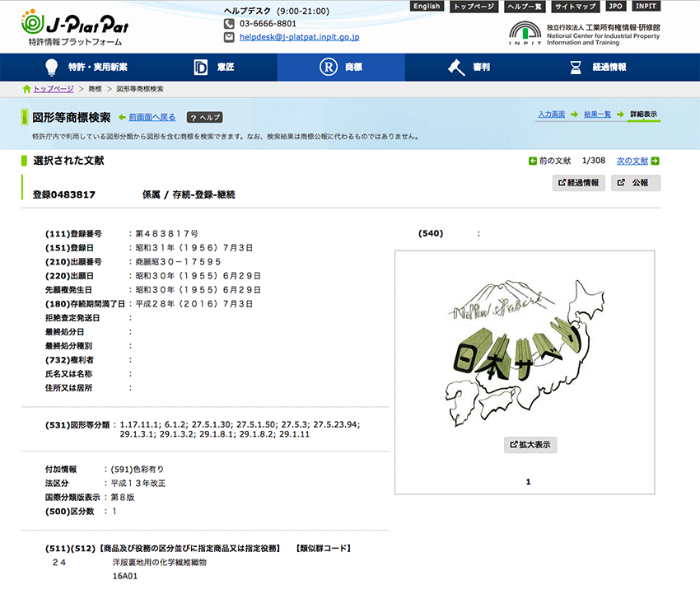Screen dimensions: 700x599
Task: Click the helpdesk phone icon
Action: (x=229, y=24)
